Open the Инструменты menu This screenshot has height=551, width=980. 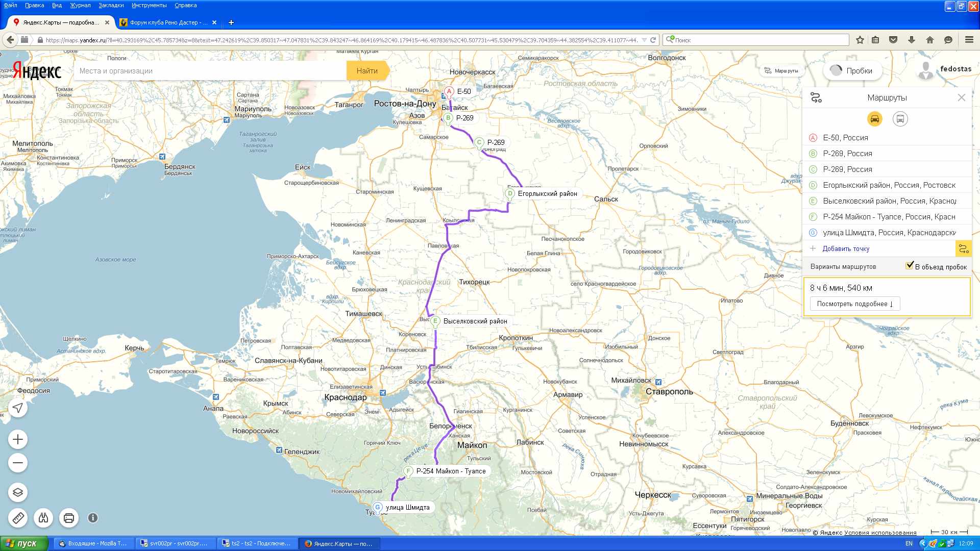(149, 5)
